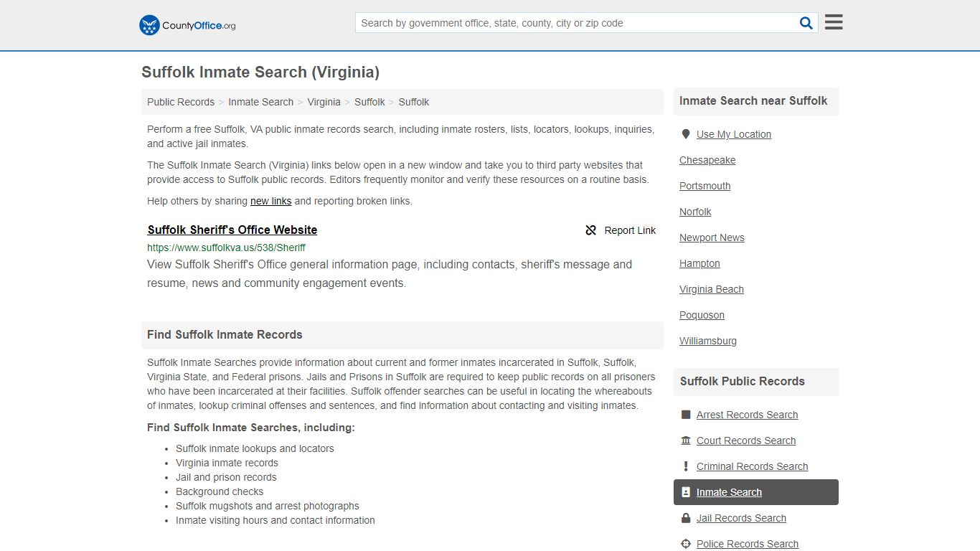The width and height of the screenshot is (980, 551).
Task: Open Hampton inmate search
Action: pyautogui.click(x=699, y=263)
